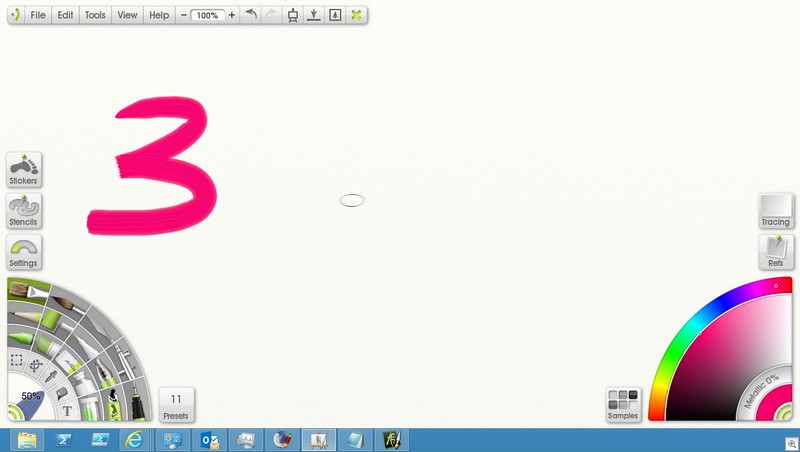Select the rectangular selection tool
The width and height of the screenshot is (800, 452).
tap(17, 359)
